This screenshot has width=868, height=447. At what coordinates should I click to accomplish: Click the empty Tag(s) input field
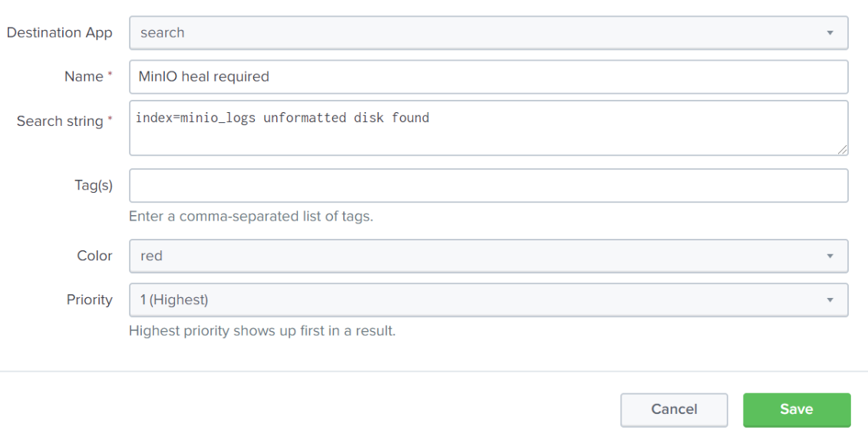point(488,186)
